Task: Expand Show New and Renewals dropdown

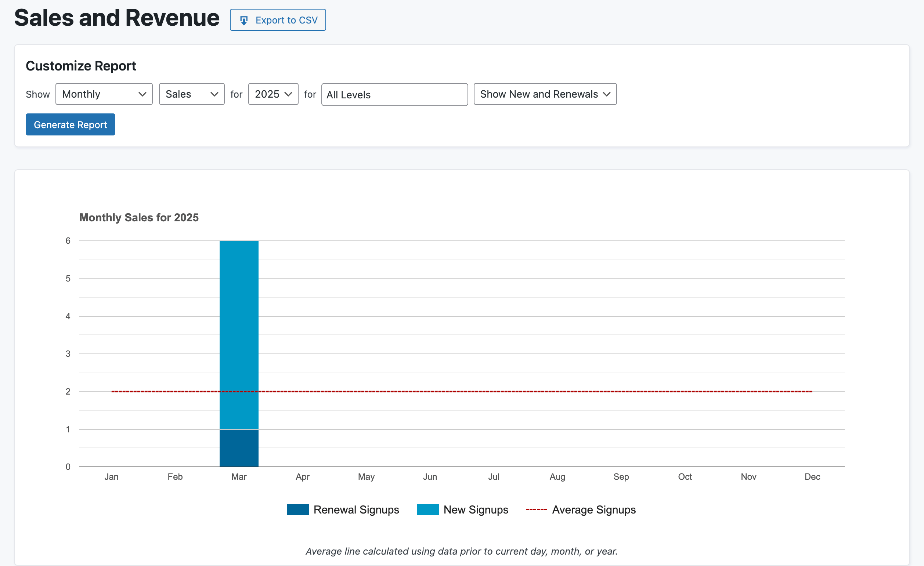Action: coord(545,94)
